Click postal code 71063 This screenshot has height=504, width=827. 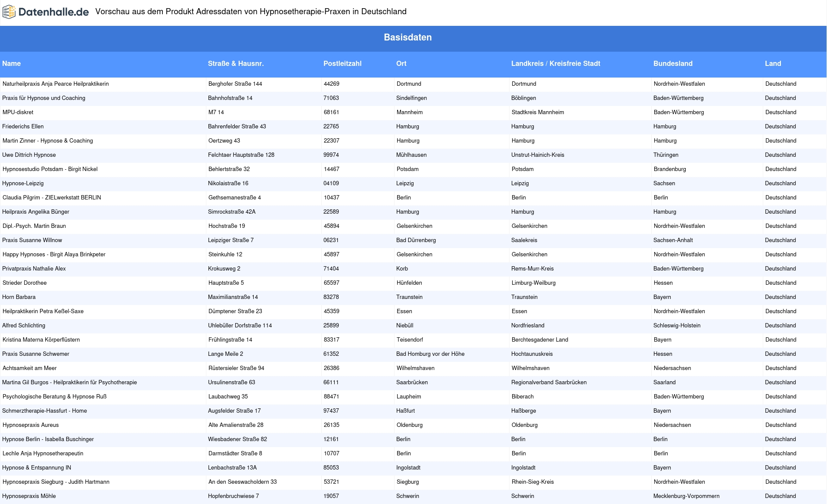tap(331, 98)
